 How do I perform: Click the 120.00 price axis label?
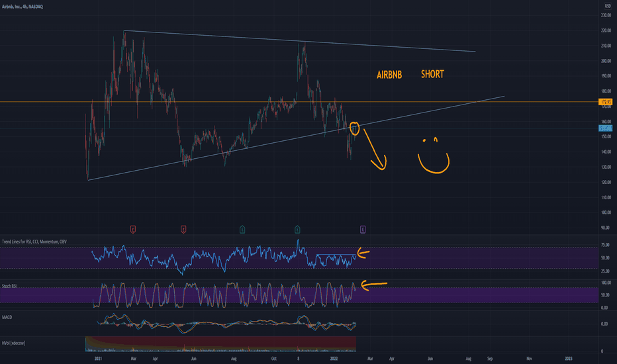[606, 182]
